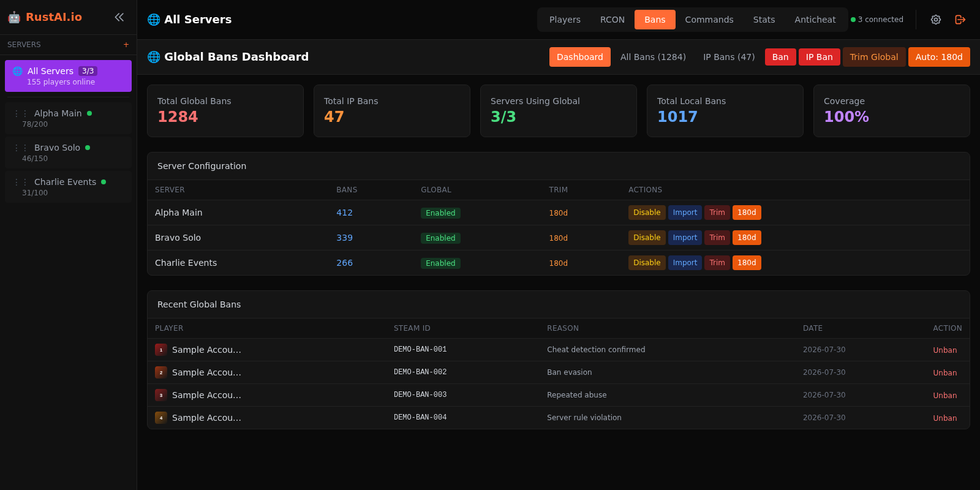Click the 412 bans count for Alpha Main
The image size is (980, 490).
[x=344, y=213]
